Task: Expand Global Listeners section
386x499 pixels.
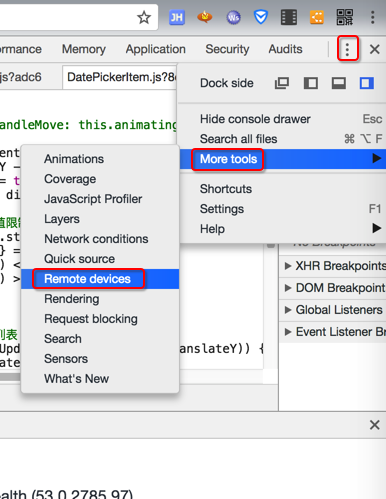Action: point(333,310)
